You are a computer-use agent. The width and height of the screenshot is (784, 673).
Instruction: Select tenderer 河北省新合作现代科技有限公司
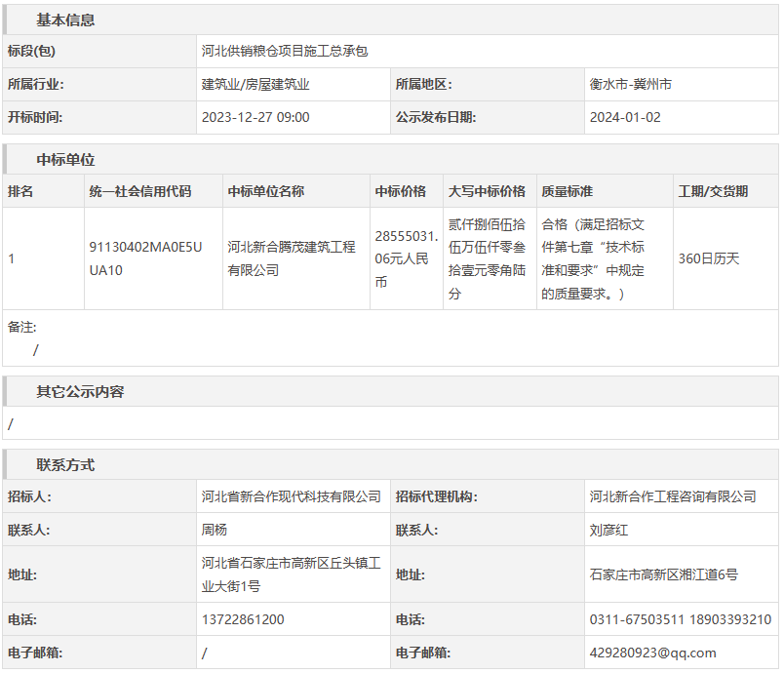click(x=292, y=496)
